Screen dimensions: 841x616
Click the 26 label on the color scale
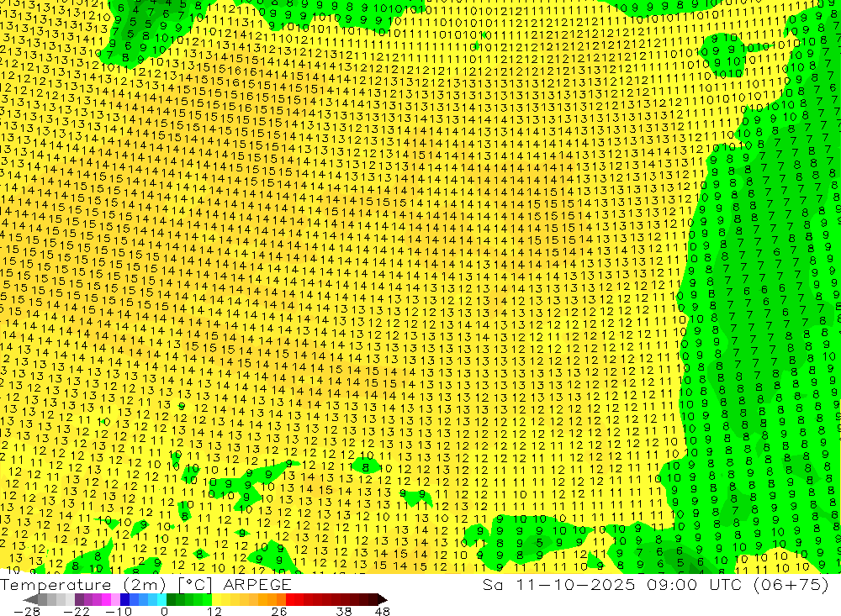point(279,612)
